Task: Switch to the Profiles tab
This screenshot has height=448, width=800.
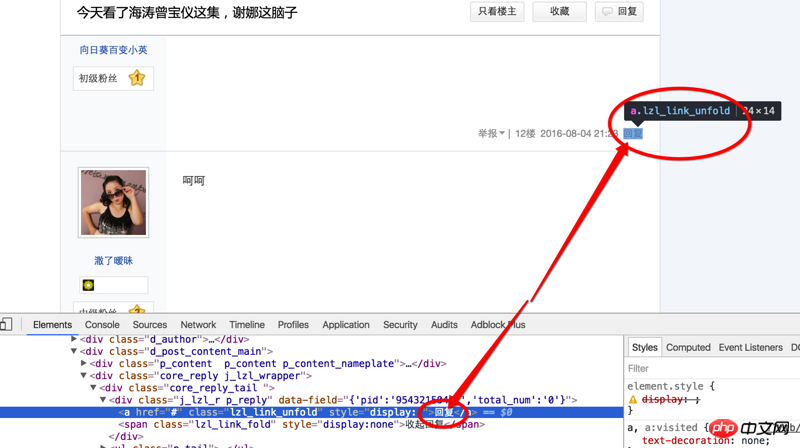Action: (293, 325)
